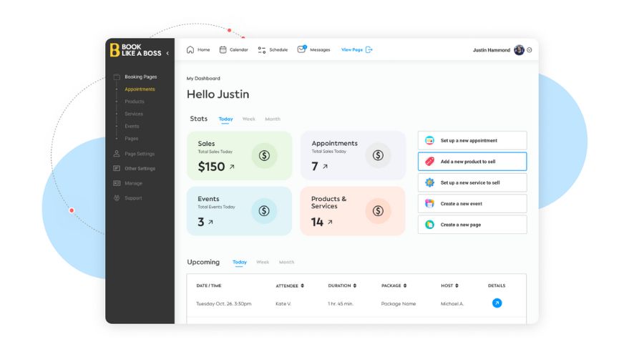Open details for Kate V. appointment

click(x=497, y=303)
